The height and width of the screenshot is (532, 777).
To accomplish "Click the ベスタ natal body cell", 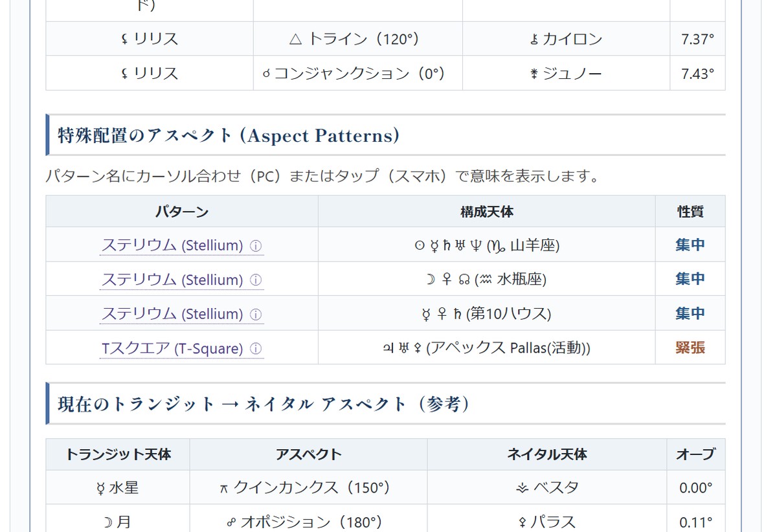I will [x=547, y=487].
